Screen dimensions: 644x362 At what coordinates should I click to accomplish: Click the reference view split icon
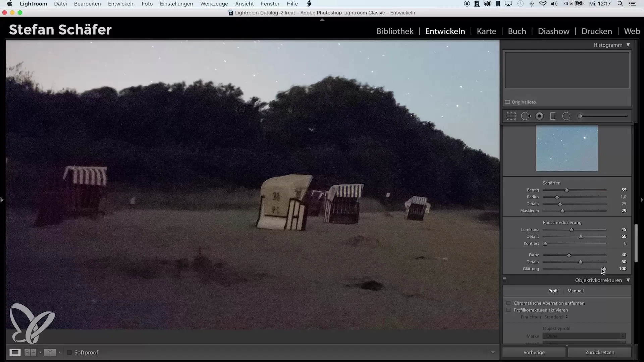click(50, 352)
